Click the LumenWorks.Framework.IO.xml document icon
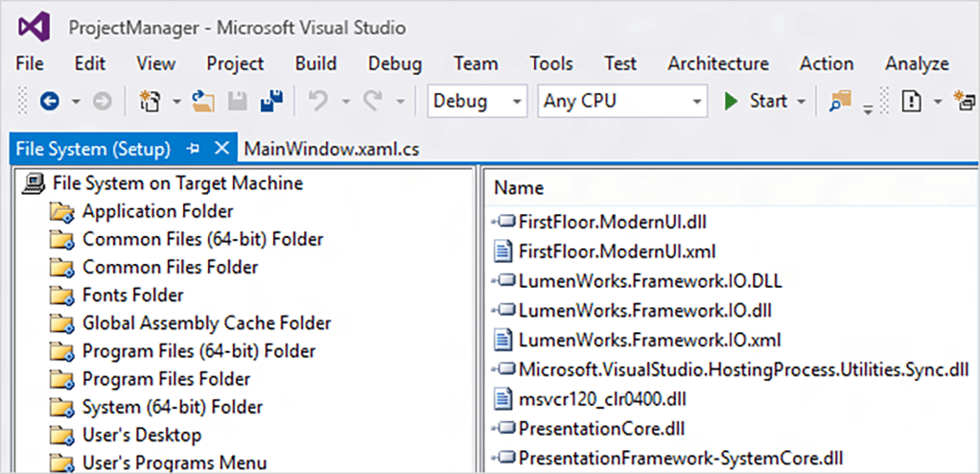This screenshot has height=474, width=980. pos(503,341)
